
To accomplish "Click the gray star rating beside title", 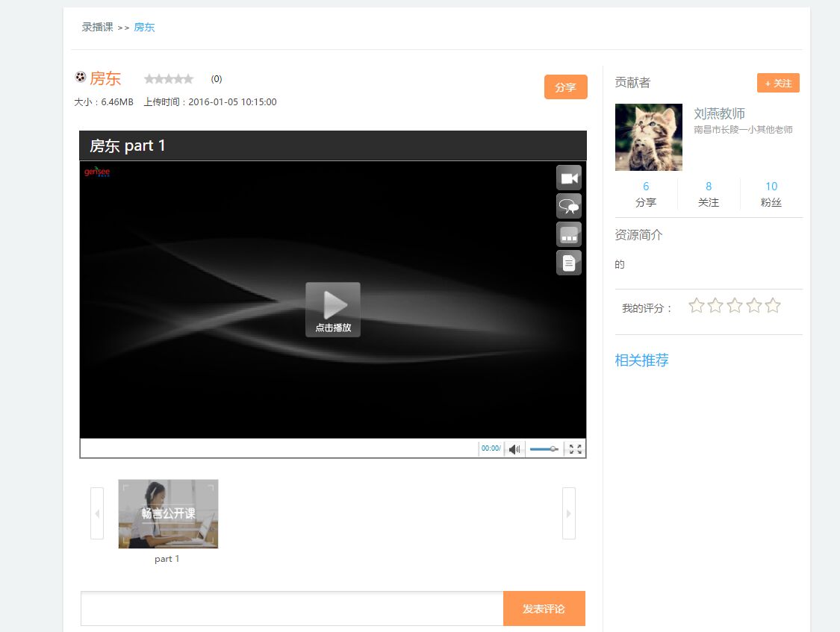I will pos(169,79).
